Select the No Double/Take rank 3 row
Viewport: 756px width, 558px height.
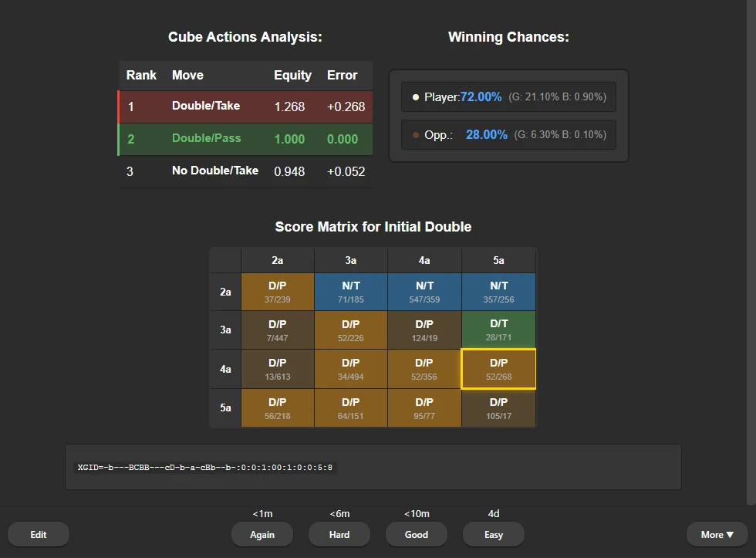click(245, 171)
